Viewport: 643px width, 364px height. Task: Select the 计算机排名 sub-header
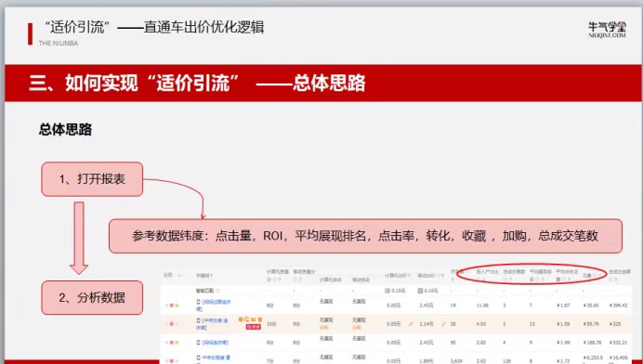pos(330,279)
